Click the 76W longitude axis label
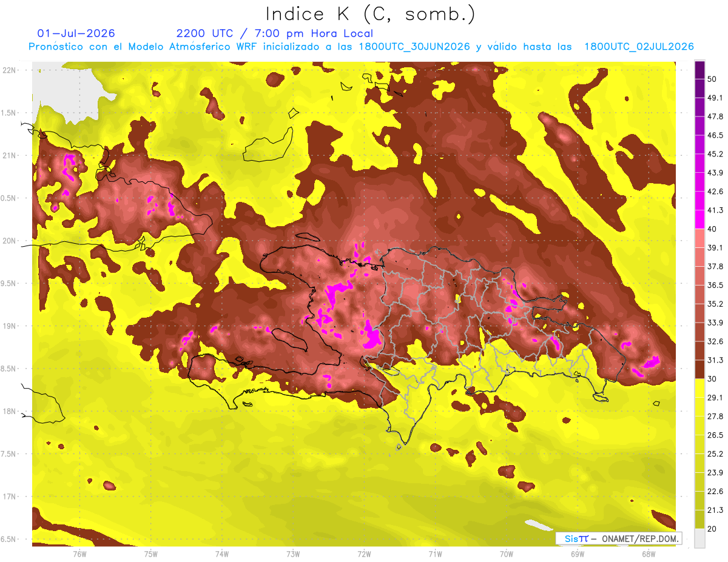Screen dimensions: 728x562 pyautogui.click(x=79, y=554)
